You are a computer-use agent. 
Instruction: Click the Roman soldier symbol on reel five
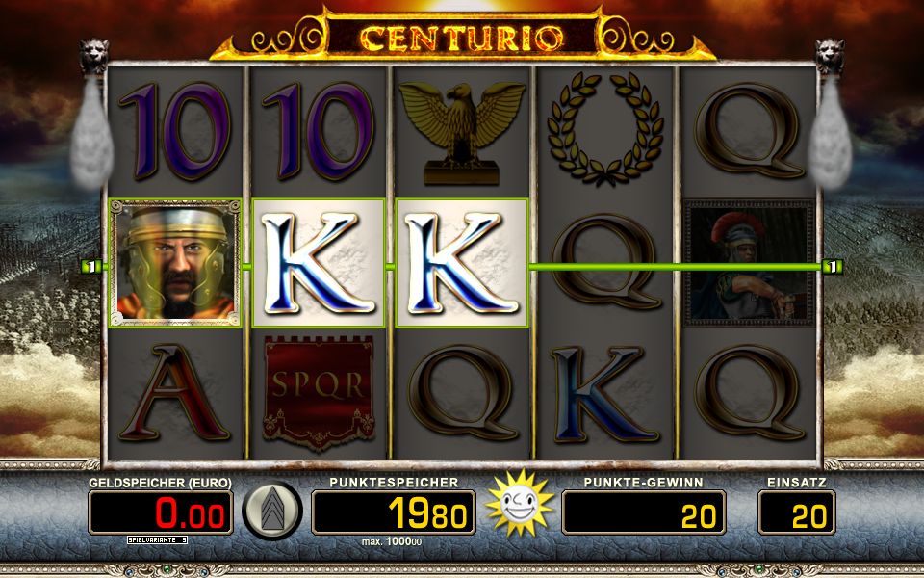tap(749, 263)
